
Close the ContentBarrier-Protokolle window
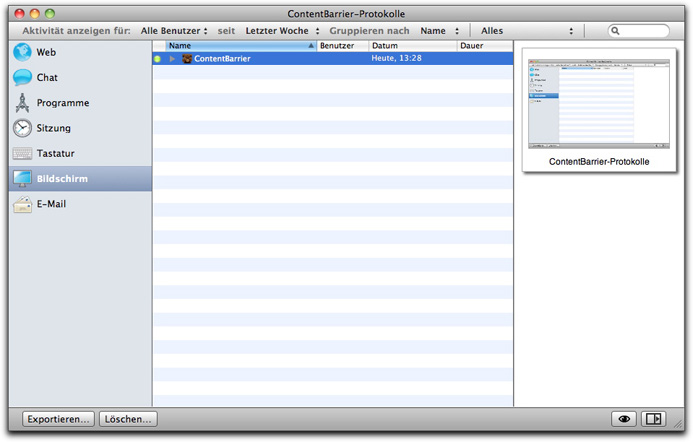pyautogui.click(x=19, y=14)
